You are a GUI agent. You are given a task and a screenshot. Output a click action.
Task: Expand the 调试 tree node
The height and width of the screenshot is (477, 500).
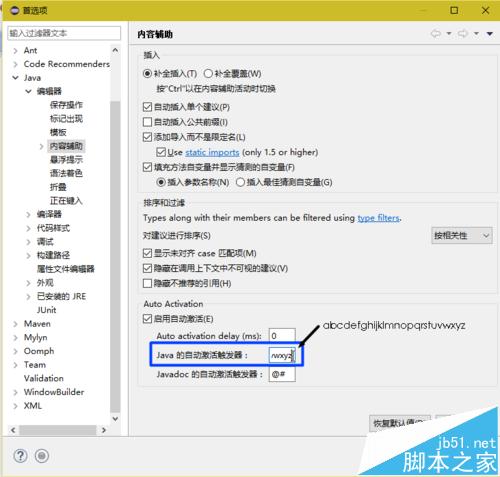pyautogui.click(x=28, y=242)
